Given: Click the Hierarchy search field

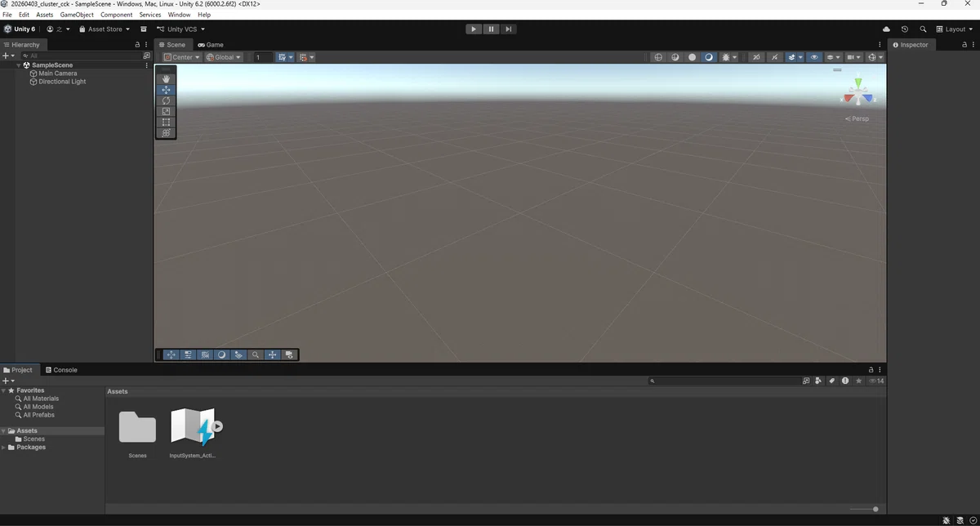Looking at the screenshot, I should [80, 56].
